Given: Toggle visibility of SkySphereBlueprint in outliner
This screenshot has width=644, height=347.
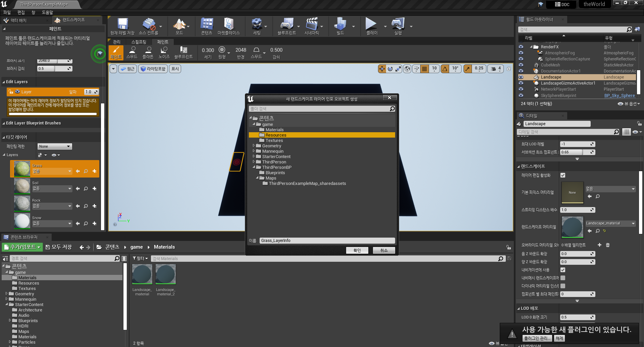Looking at the screenshot, I should tap(521, 95).
